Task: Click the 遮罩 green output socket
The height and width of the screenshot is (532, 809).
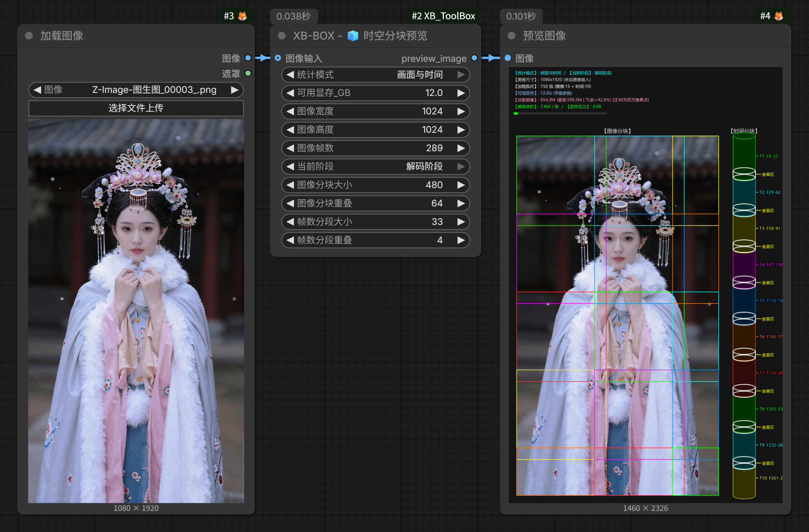Action: [x=248, y=73]
